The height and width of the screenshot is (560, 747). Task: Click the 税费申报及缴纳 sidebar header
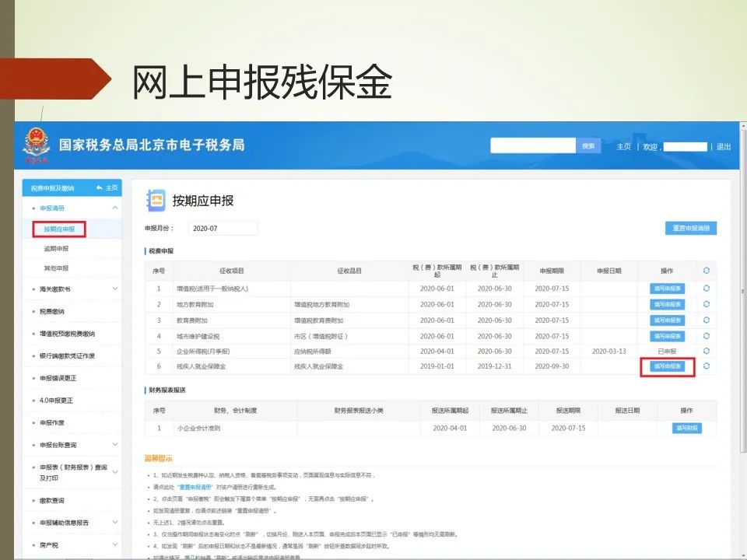click(52, 188)
